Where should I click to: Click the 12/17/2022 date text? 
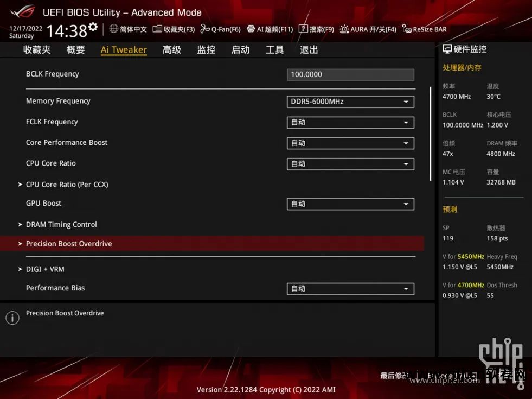click(x=26, y=28)
